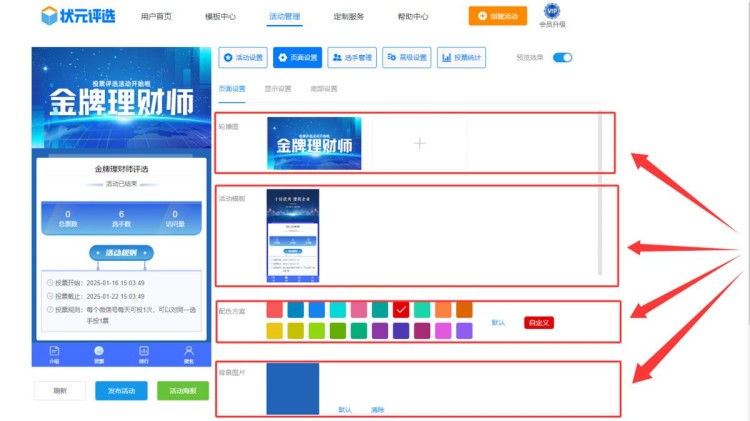
Task: Click the 活动模板 template thumbnail
Action: click(293, 236)
